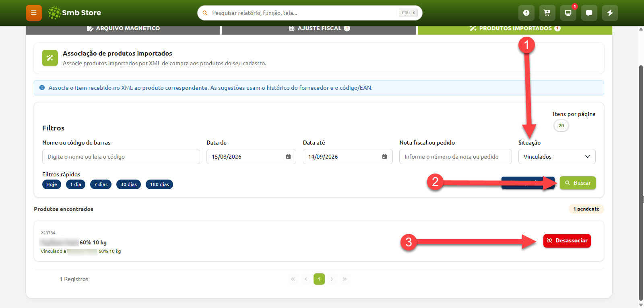Open the orange hamburger menu
Viewport: 644px width, 308px height.
tap(34, 13)
